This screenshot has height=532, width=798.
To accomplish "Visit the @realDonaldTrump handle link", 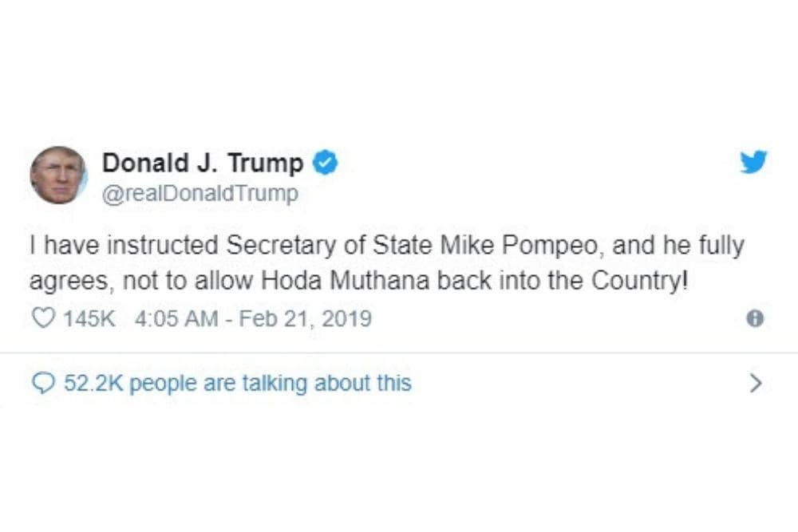I will click(x=199, y=194).
